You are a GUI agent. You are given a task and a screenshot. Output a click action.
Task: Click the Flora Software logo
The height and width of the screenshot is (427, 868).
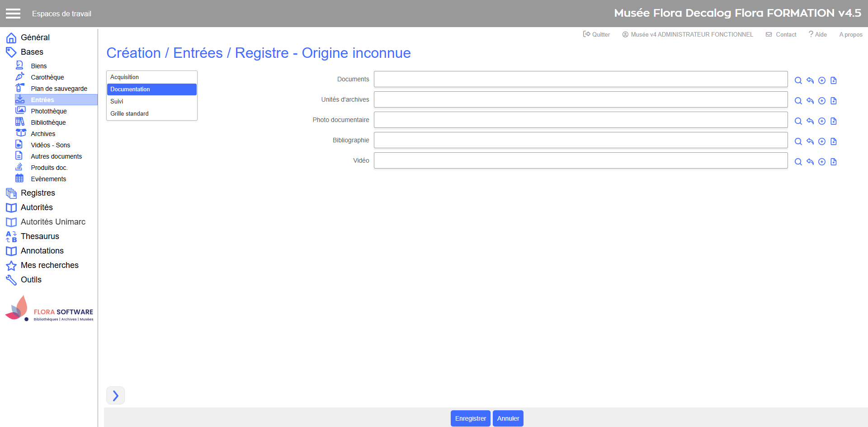tap(49, 309)
